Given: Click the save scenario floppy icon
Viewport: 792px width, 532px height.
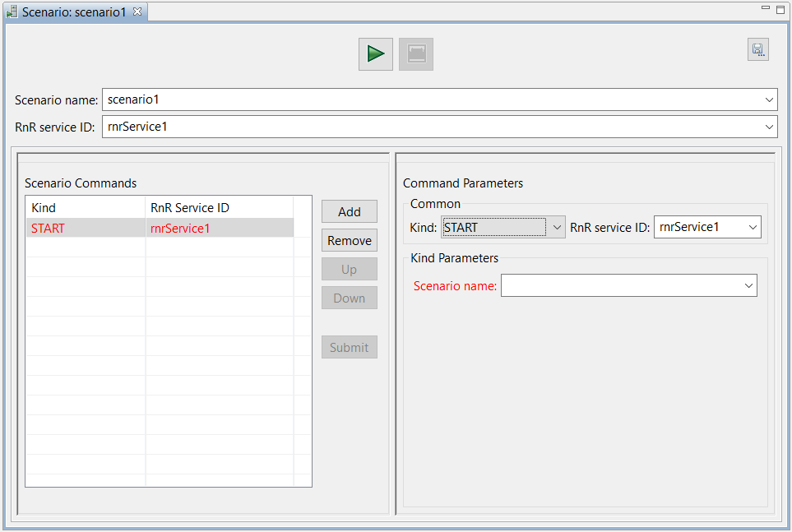Looking at the screenshot, I should (x=757, y=49).
